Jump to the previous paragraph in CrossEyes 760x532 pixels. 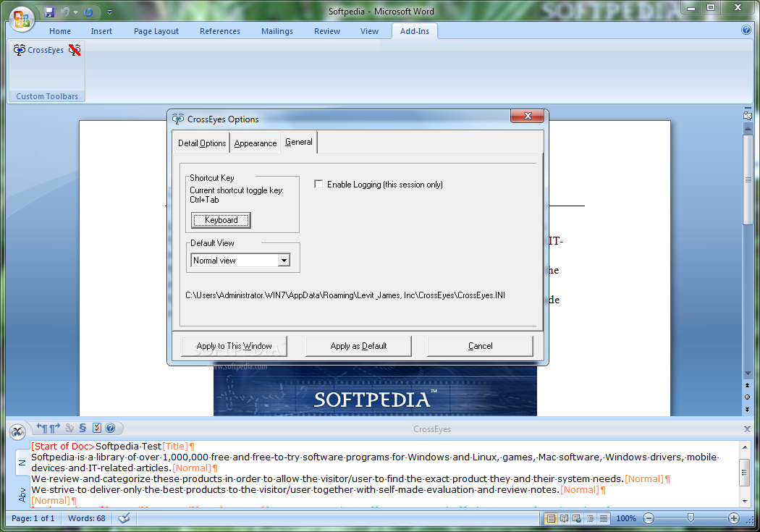point(42,428)
